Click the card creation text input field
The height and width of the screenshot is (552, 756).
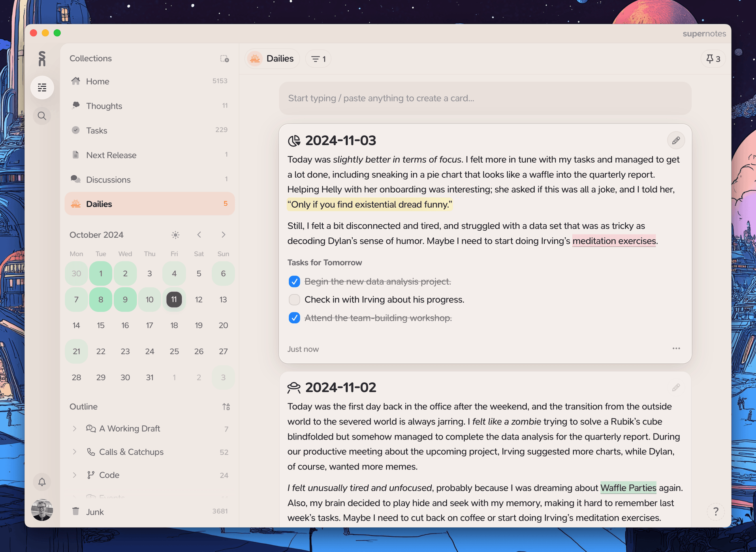(x=485, y=98)
